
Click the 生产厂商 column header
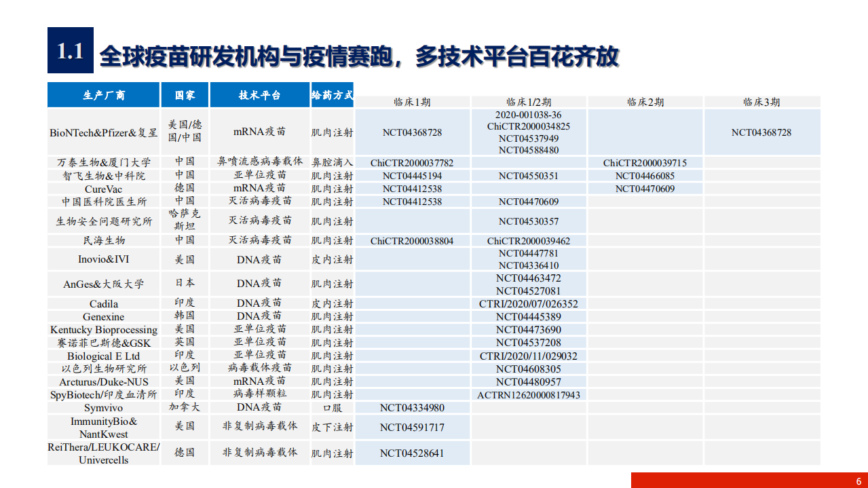click(103, 95)
